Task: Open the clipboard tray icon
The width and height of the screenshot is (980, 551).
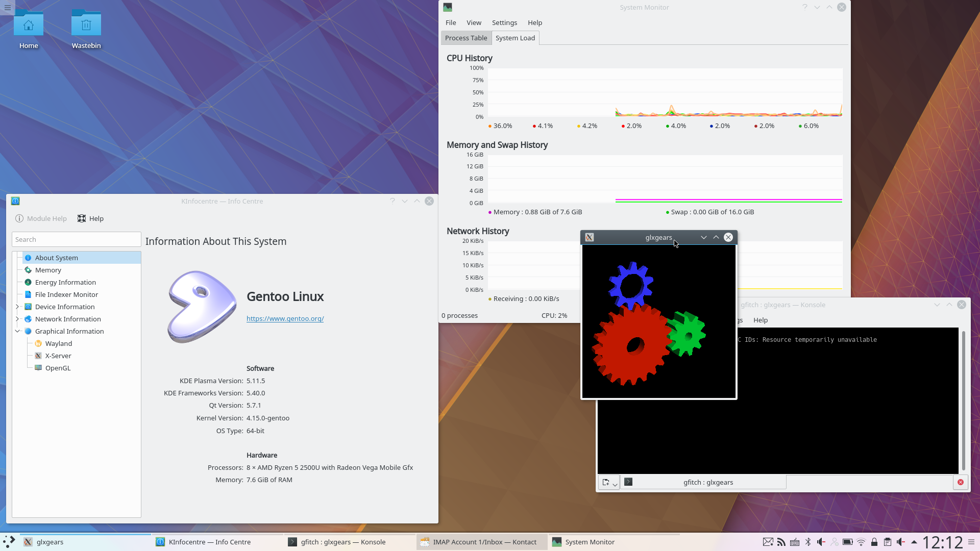Action: pyautogui.click(x=888, y=542)
